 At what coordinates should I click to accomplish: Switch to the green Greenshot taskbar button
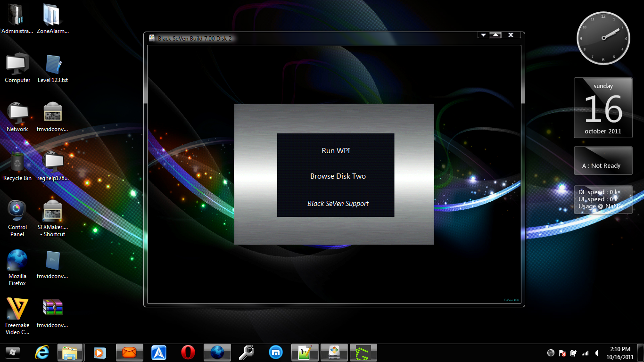(363, 352)
